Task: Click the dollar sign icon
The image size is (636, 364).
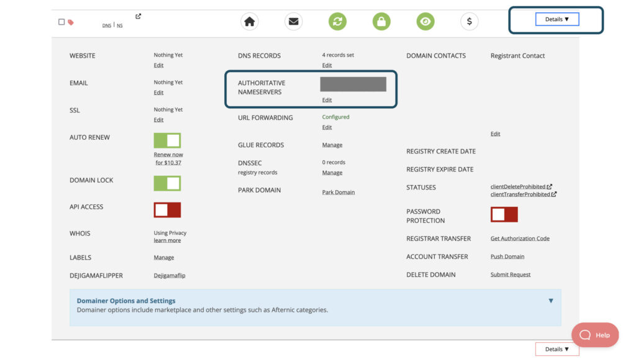Action: coord(470,22)
